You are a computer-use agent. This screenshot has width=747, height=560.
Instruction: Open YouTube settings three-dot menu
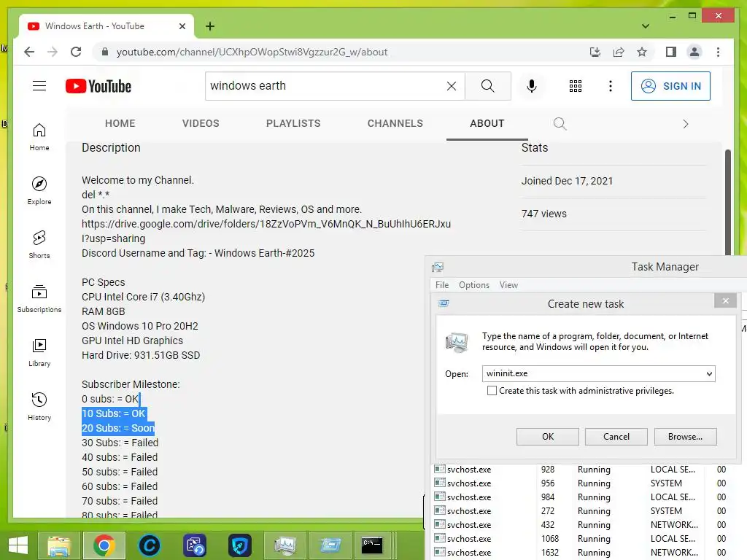click(611, 86)
